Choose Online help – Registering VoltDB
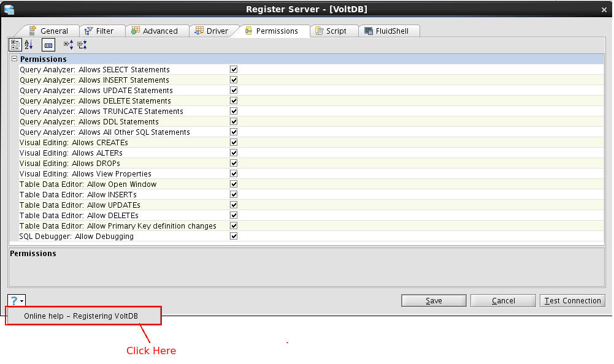Image resolution: width=614 pixels, height=364 pixels. pos(83,316)
